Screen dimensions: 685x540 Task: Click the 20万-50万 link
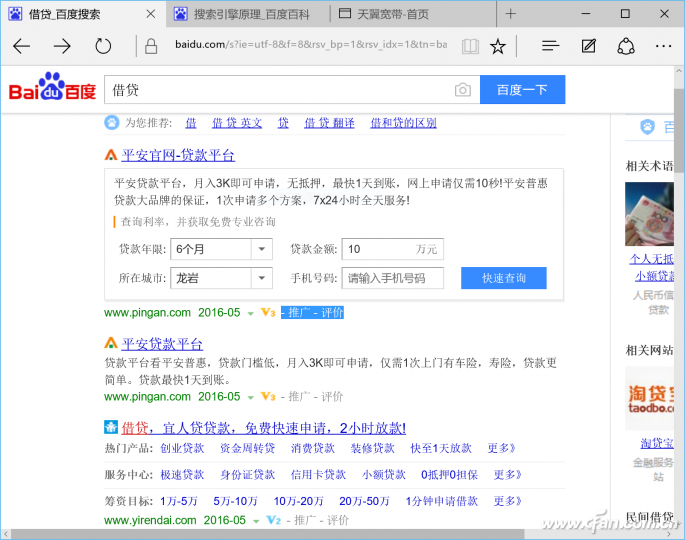[x=364, y=501]
